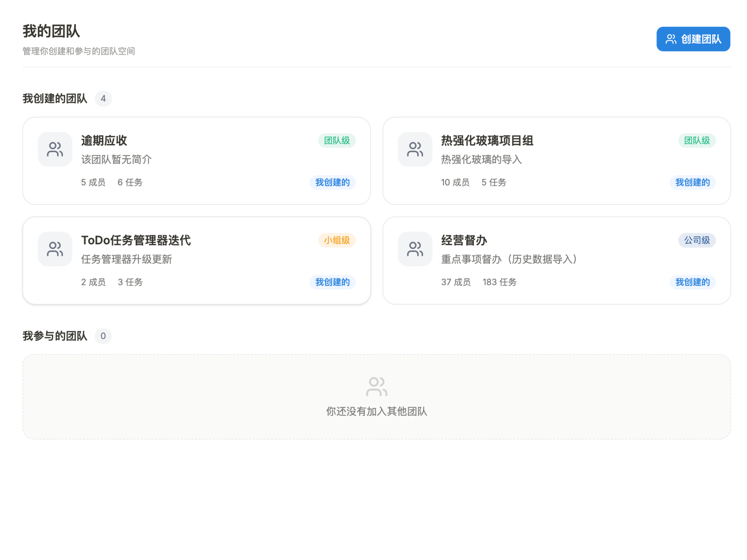Click the 团队级 tag on 逾期应收 card
Screen dimensions: 747x560
(337, 140)
